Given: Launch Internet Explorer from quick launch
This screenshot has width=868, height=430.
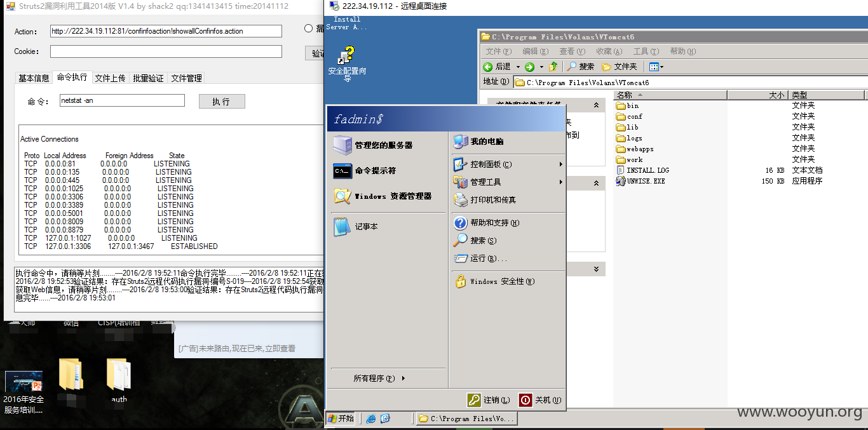Looking at the screenshot, I should pos(370,419).
